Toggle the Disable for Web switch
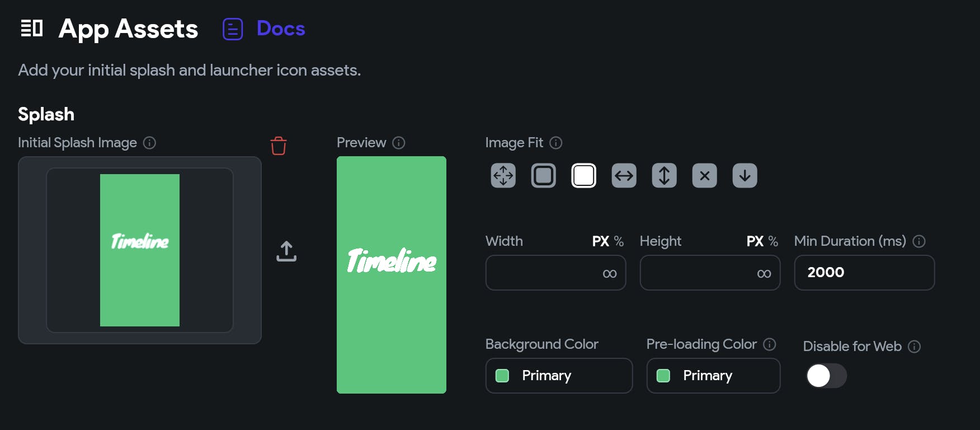 826,376
